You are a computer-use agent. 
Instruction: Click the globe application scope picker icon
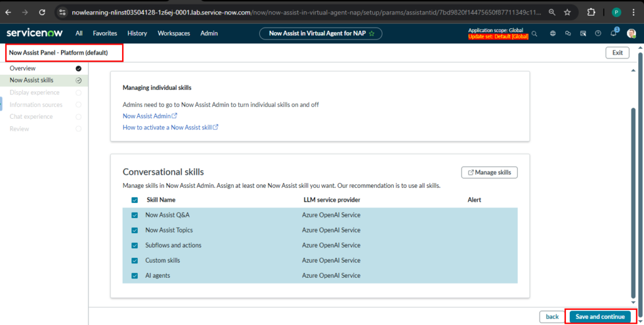tap(553, 33)
